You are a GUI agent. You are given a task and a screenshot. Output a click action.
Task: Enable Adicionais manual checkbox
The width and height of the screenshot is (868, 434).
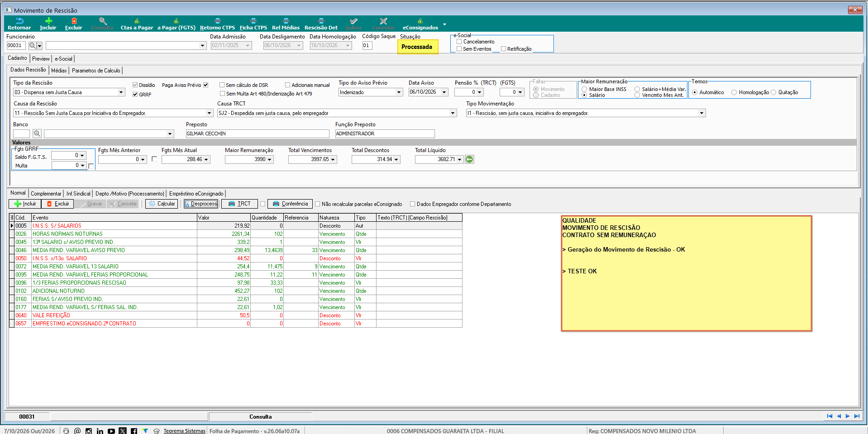(288, 85)
